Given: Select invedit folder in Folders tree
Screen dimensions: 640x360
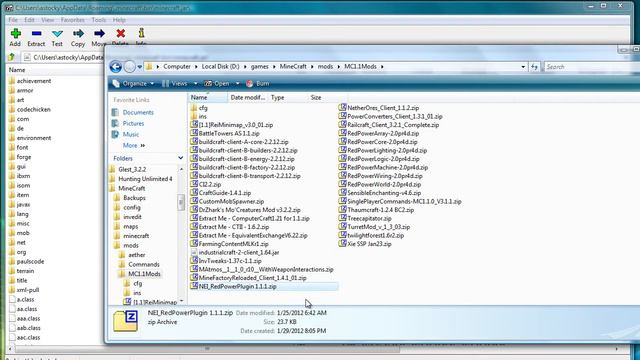Looking at the screenshot, I should coord(132,217).
